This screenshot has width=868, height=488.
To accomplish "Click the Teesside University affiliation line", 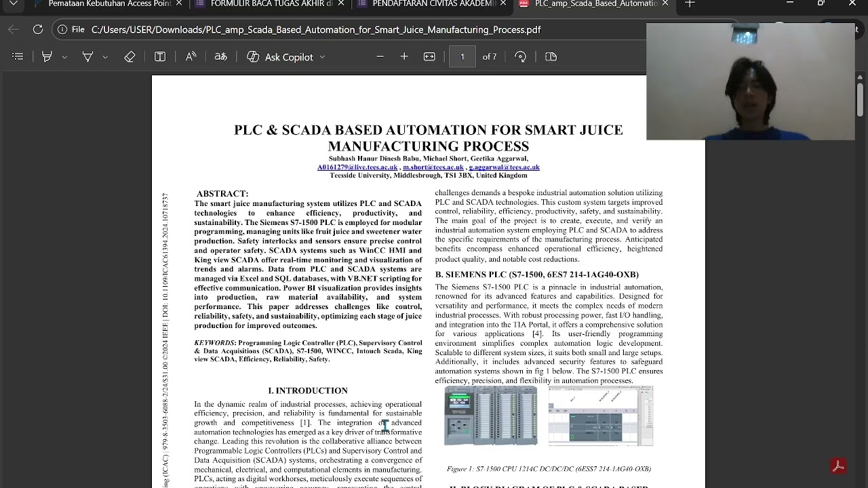I will tap(429, 176).
